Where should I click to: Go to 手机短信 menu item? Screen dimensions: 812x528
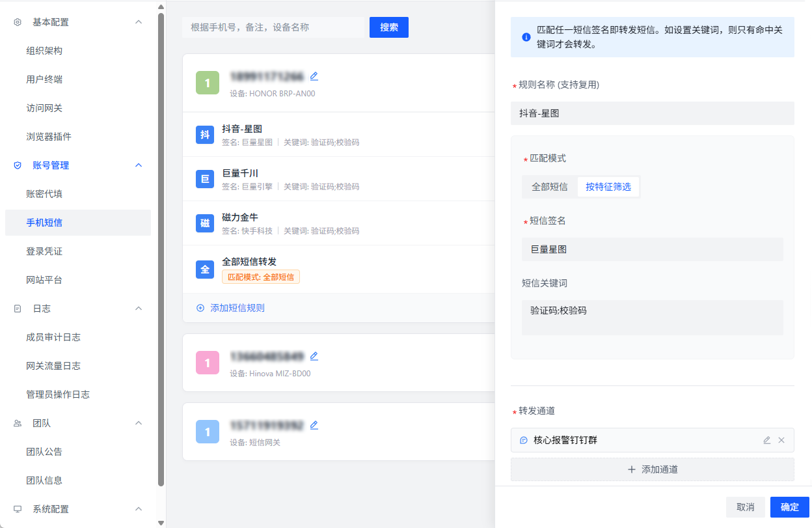(x=78, y=223)
